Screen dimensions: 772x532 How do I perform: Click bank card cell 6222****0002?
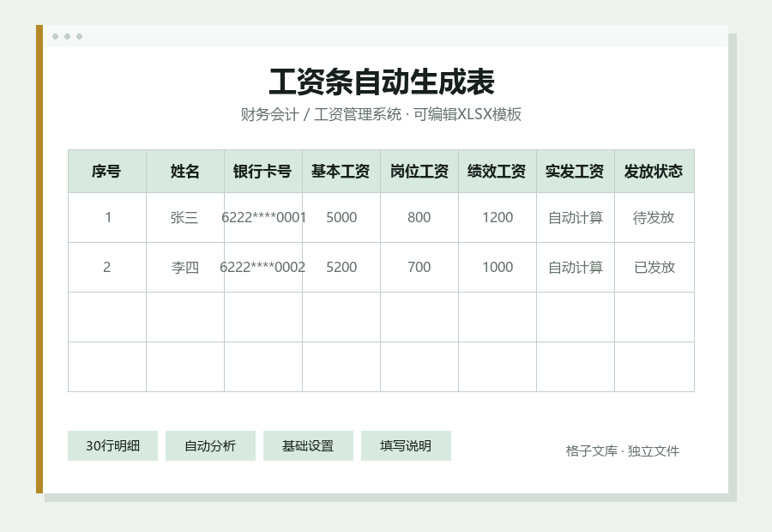[263, 268]
